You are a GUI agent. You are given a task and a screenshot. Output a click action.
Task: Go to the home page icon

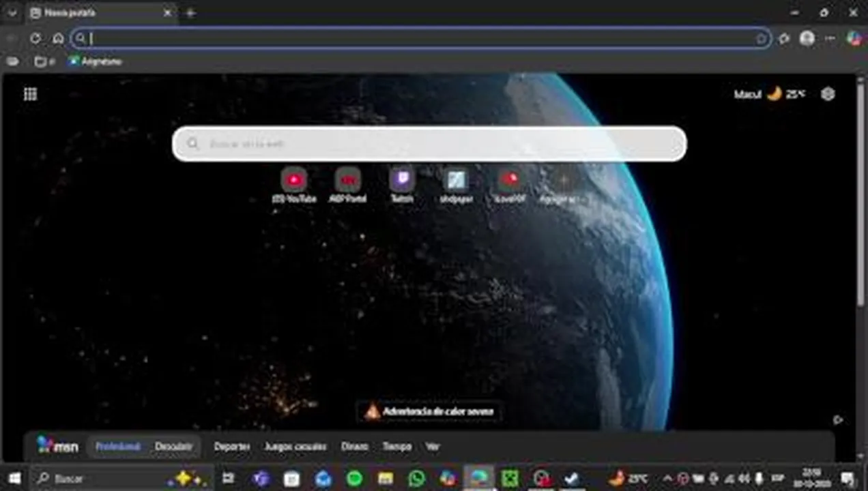pyautogui.click(x=58, y=39)
